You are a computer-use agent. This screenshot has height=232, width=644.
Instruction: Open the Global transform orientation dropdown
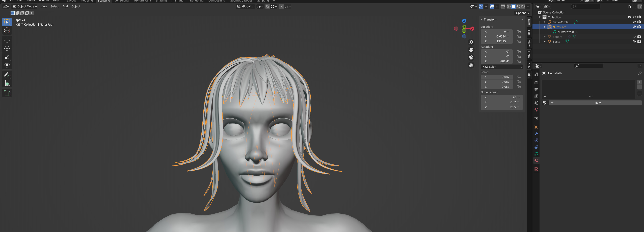click(x=246, y=7)
